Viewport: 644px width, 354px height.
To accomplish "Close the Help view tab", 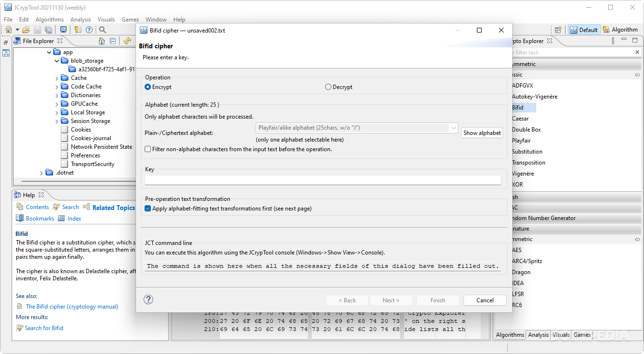I will (41, 195).
